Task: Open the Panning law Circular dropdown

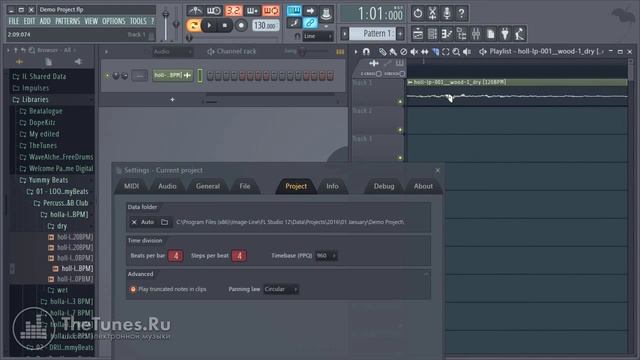Action: click(281, 289)
